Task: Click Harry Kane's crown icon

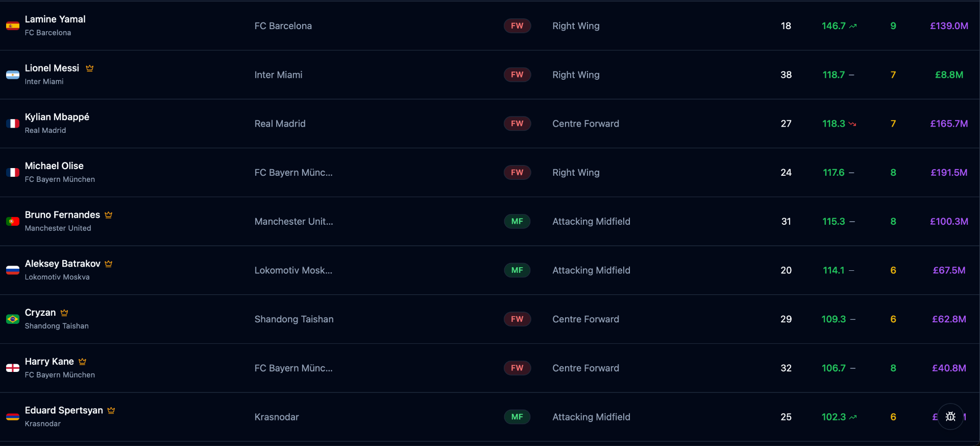Action: (83, 362)
